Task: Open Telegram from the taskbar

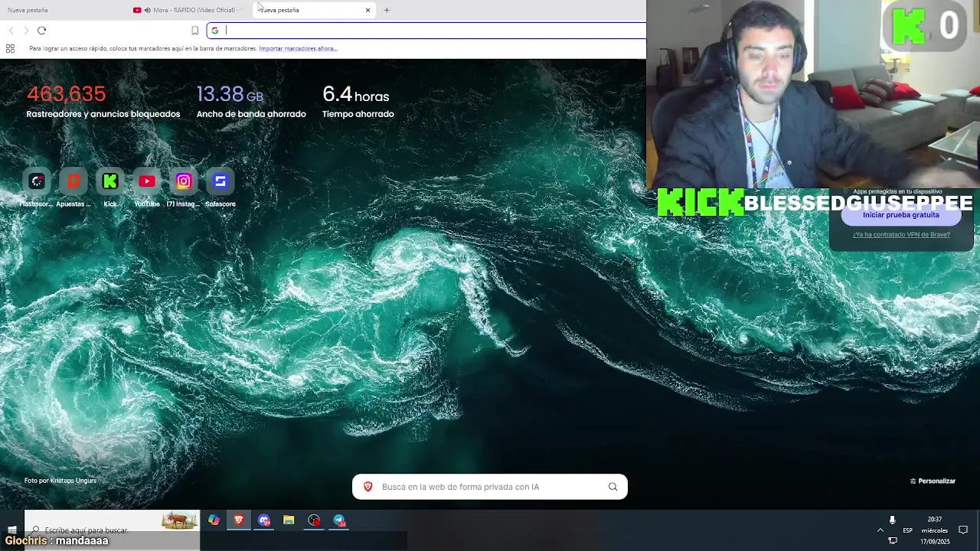Action: tap(339, 520)
